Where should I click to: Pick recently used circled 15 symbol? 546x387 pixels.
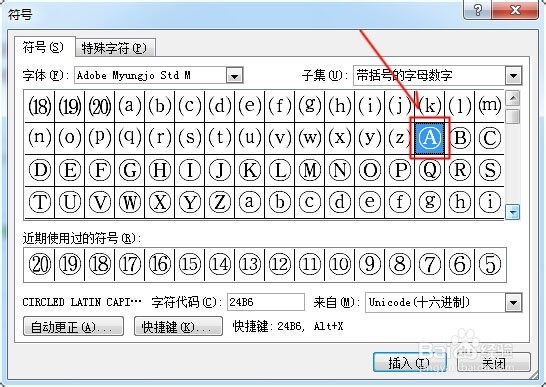tap(190, 264)
